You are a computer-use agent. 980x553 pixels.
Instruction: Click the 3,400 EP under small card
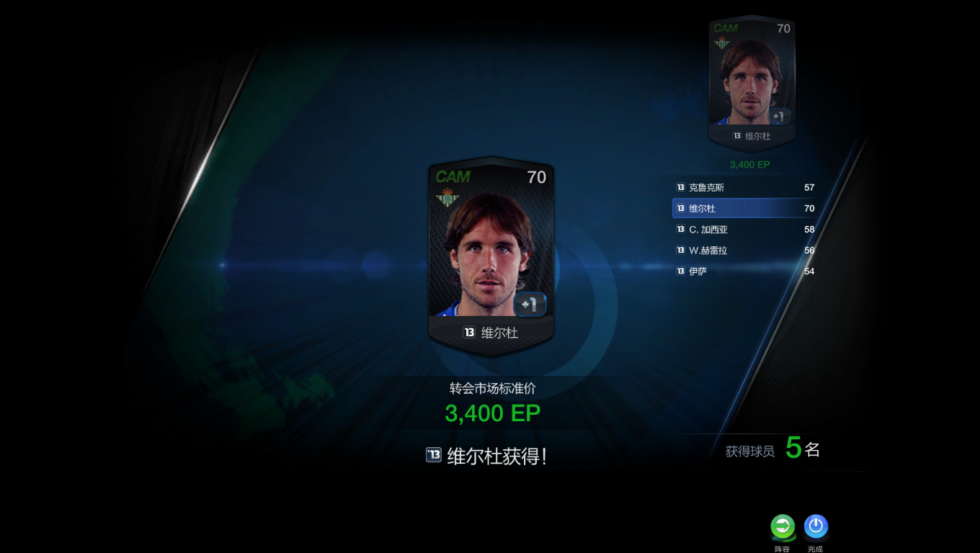[750, 164]
